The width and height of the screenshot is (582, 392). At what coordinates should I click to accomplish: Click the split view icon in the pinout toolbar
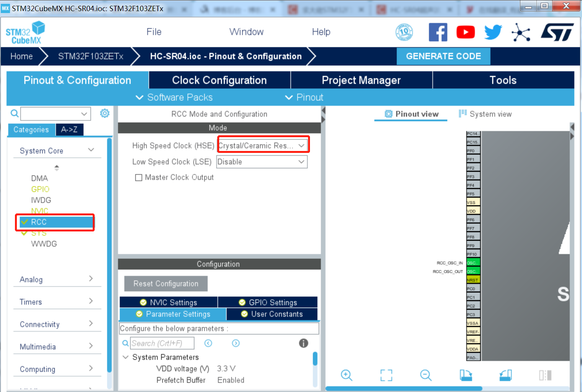tap(545, 375)
